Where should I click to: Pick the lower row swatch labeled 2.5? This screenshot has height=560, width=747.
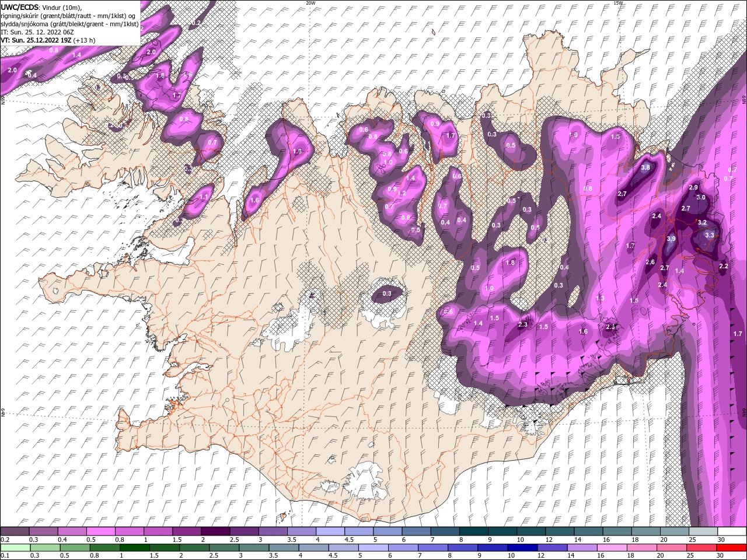223,548
